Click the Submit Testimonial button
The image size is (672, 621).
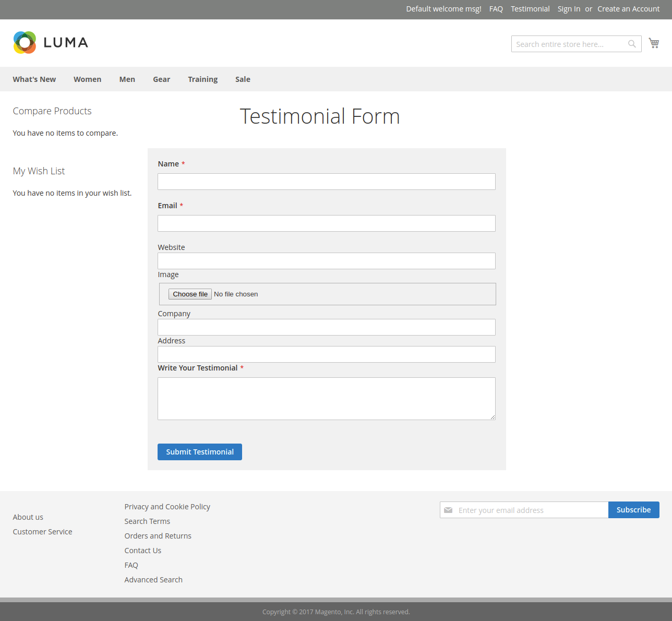(200, 452)
